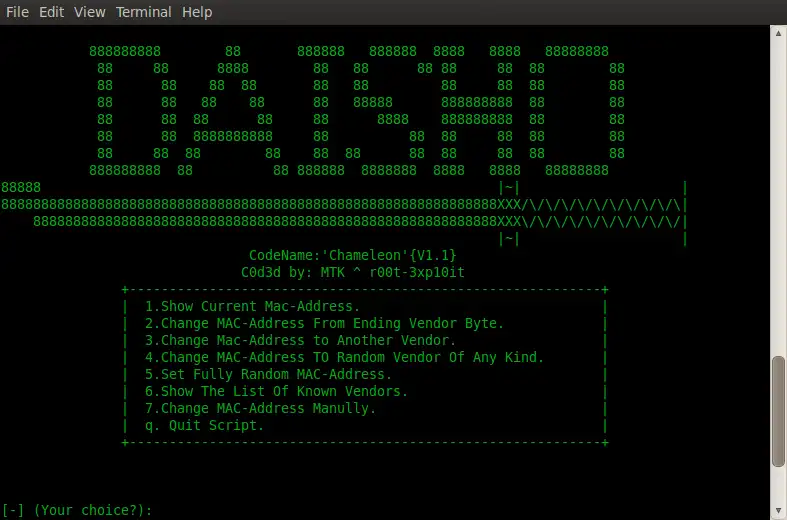The height and width of the screenshot is (520, 787).
Task: Click the vertical scrollbar thumb
Action: (778, 412)
